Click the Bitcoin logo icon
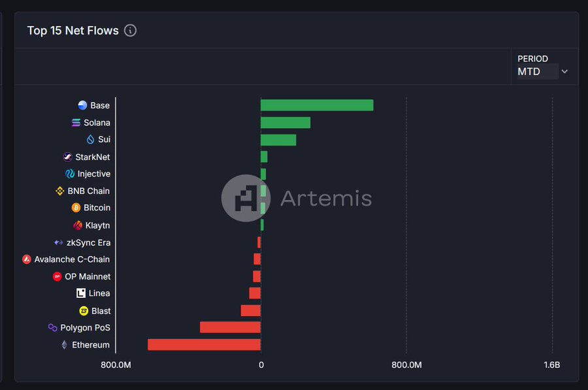The height and width of the screenshot is (390, 588). coord(76,207)
